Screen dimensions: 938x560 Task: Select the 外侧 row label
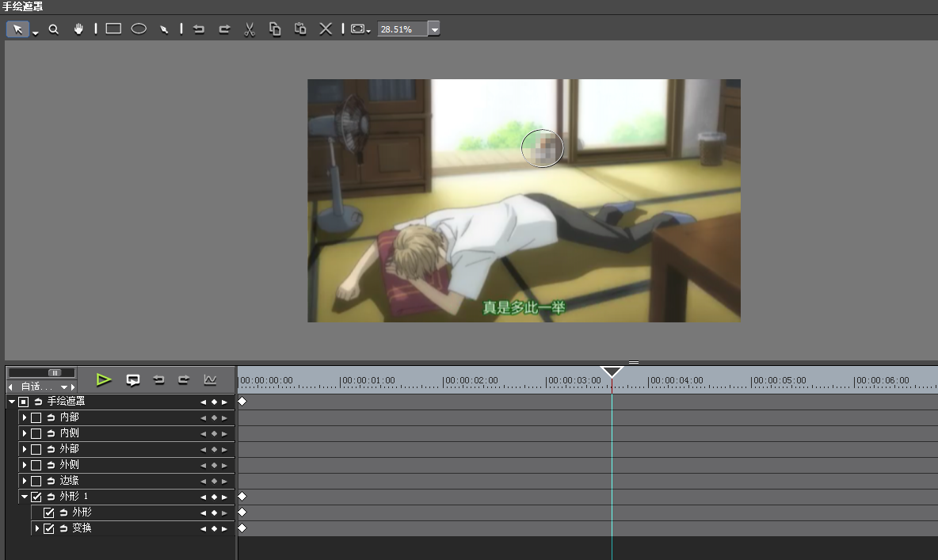[70, 465]
